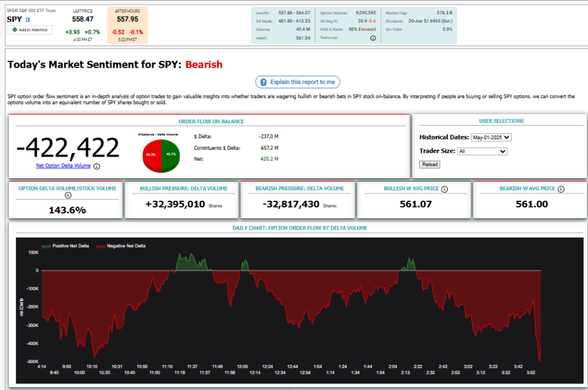Image resolution: width=588 pixels, height=390 pixels.
Task: Select the +32,395,010 bullish pressure value
Action: coord(175,204)
